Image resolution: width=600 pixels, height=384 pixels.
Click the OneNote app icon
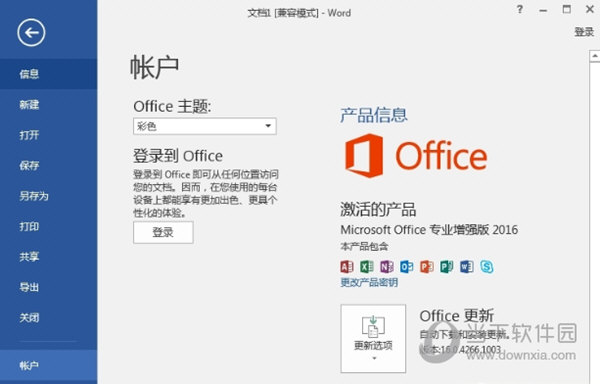point(386,266)
